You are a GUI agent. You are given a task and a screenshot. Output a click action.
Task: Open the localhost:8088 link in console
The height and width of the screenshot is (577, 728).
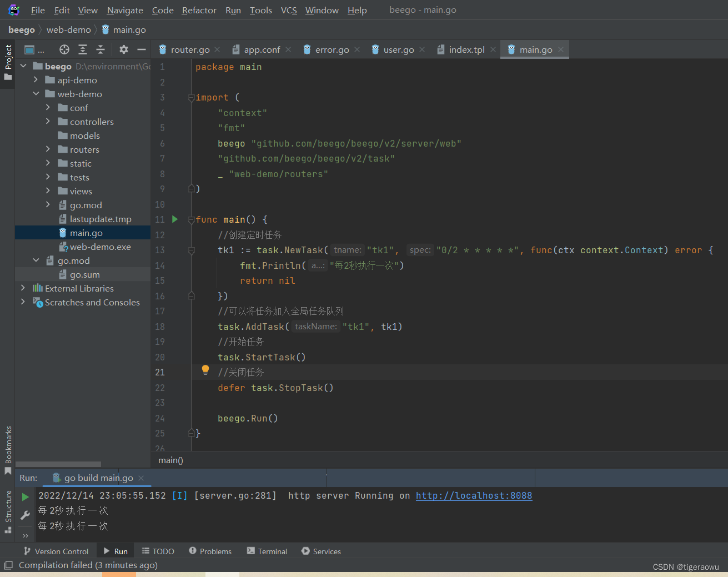(x=474, y=495)
